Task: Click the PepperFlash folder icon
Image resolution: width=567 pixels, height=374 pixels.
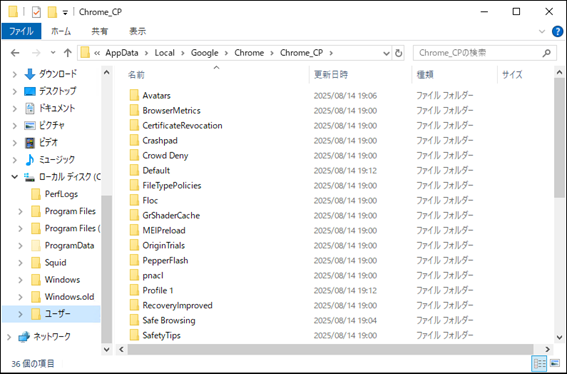Action: pos(134,260)
